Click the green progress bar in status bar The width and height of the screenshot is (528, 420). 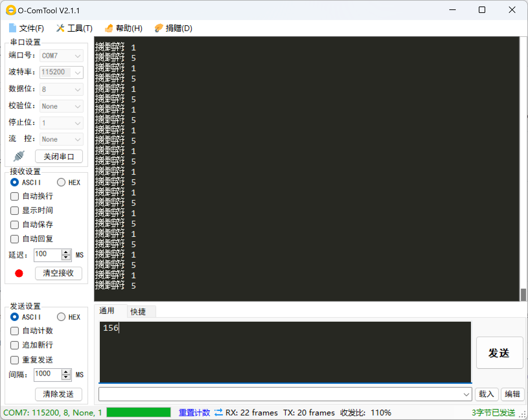coord(138,412)
